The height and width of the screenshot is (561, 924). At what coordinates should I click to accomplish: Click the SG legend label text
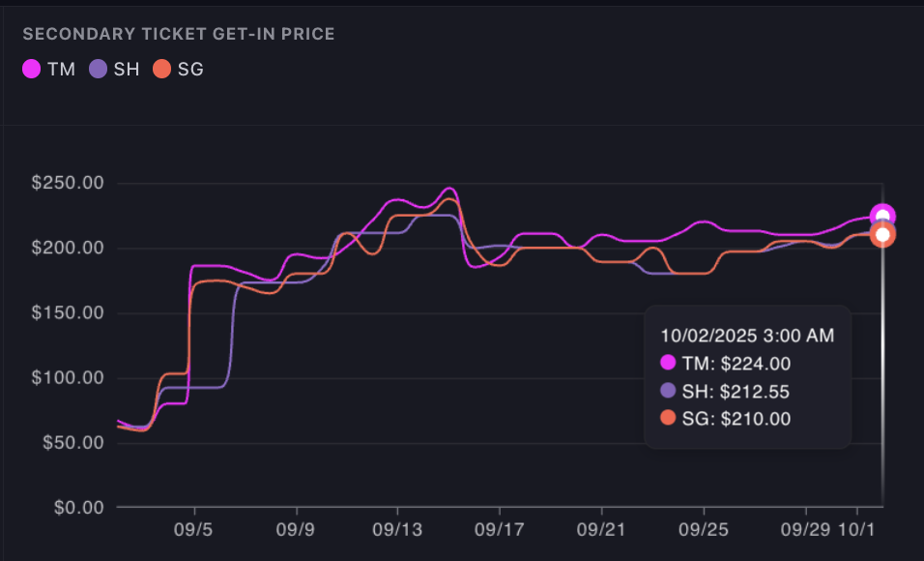[190, 69]
